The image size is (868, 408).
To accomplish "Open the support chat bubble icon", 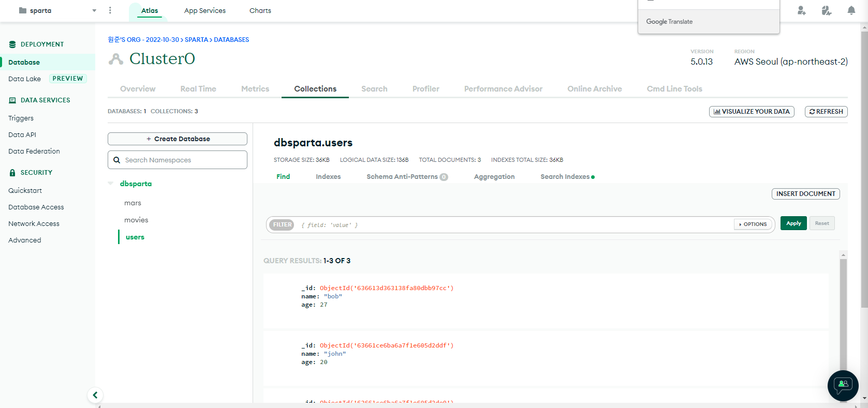I will tap(843, 385).
